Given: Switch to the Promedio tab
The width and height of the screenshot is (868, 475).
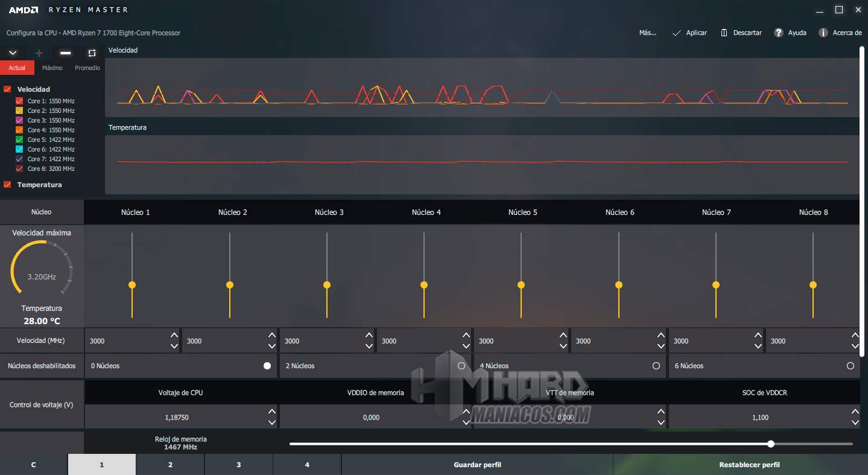Looking at the screenshot, I should [87, 68].
